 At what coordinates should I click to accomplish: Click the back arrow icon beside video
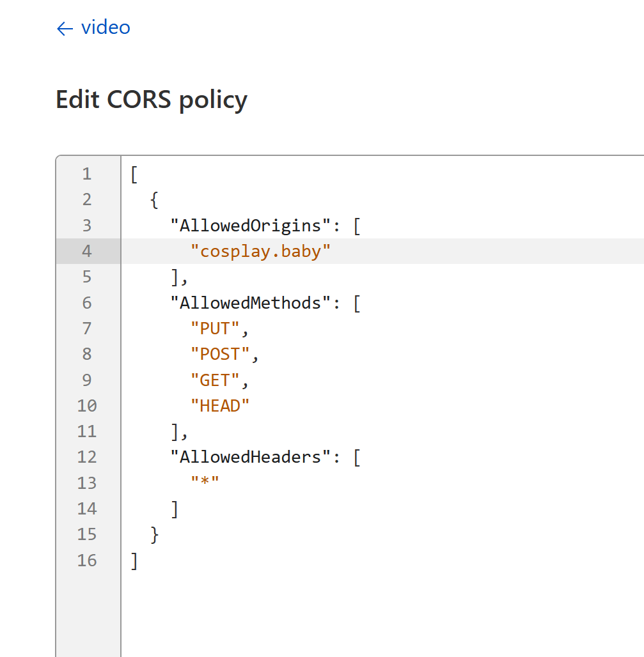(x=65, y=29)
